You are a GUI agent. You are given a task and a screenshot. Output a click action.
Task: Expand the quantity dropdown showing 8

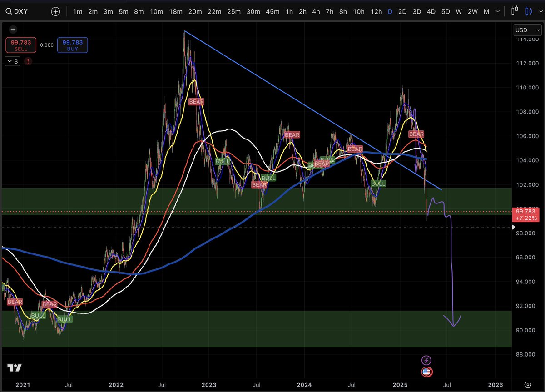click(12, 61)
